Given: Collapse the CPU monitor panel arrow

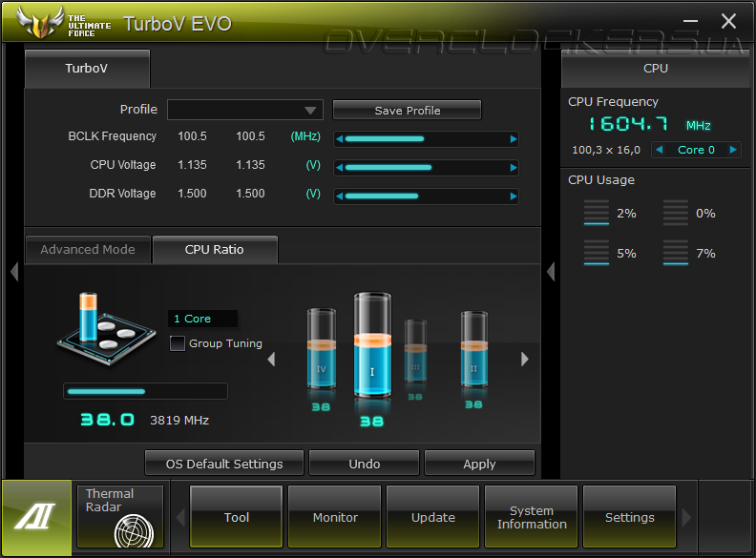Looking at the screenshot, I should tap(551, 272).
